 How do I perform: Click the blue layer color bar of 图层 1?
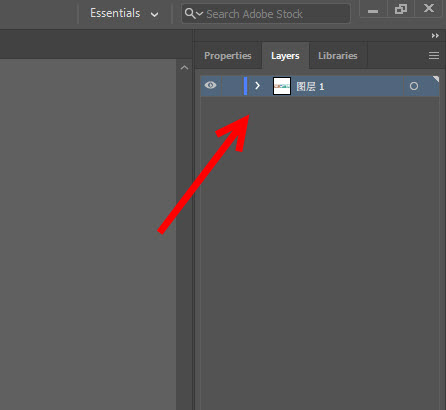coord(246,86)
